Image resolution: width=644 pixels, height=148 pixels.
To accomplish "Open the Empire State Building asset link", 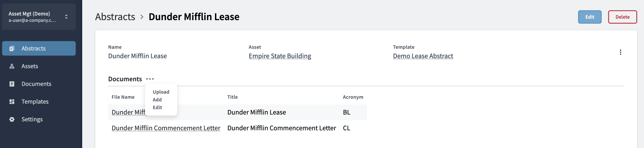I will (x=280, y=56).
